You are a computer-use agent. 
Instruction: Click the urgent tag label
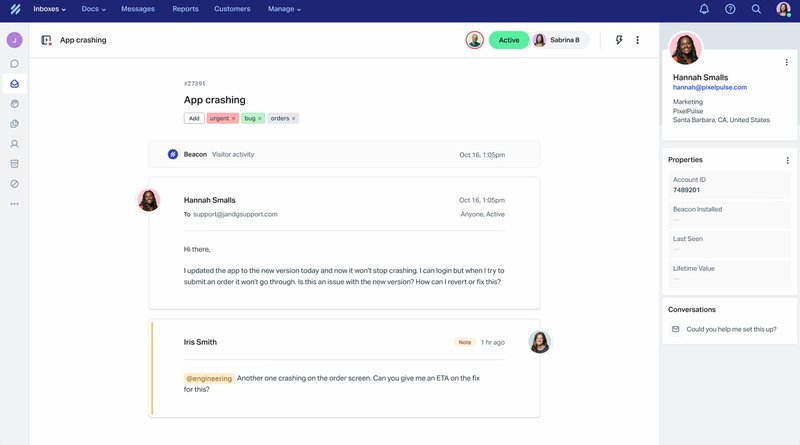pos(219,118)
